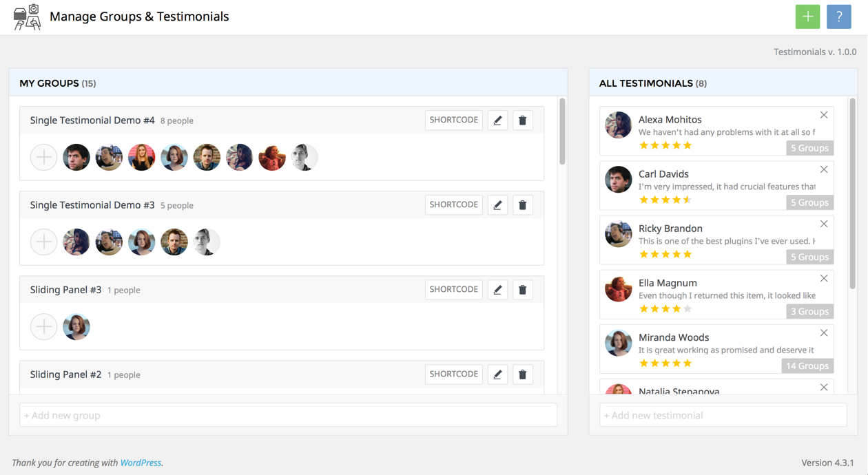Click the All Testimonials panel scrollbar
The height and width of the screenshot is (475, 868).
(853, 193)
